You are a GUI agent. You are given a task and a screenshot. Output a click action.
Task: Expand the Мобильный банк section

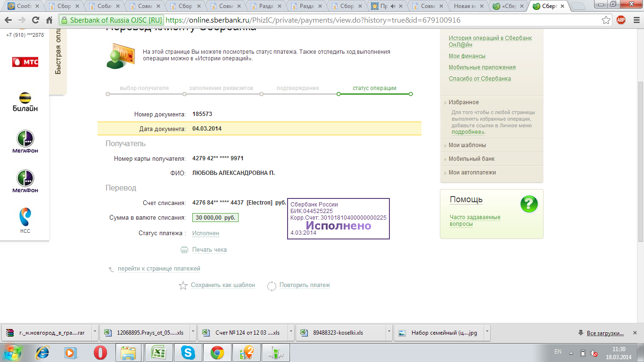coord(471,159)
